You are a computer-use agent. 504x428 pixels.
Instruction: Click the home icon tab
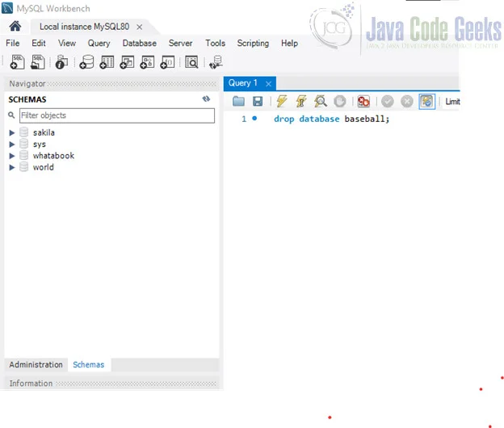[x=15, y=27]
